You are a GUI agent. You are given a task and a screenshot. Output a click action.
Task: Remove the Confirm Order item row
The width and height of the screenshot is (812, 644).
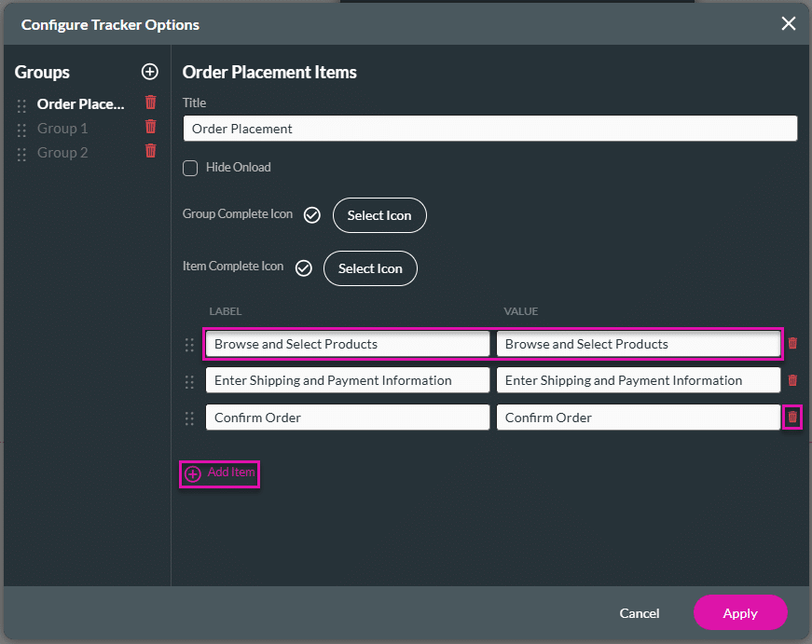point(791,418)
